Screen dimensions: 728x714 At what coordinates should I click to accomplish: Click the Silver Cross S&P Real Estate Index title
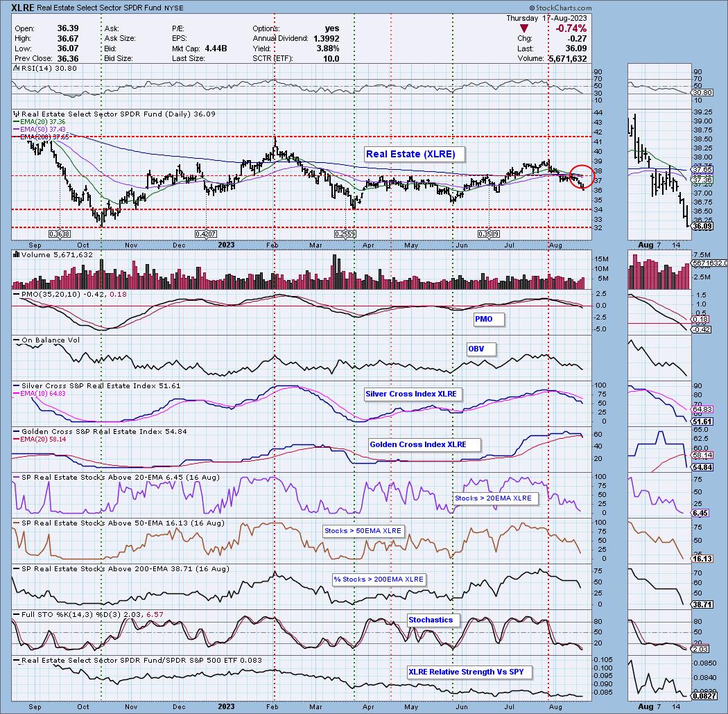[96, 386]
